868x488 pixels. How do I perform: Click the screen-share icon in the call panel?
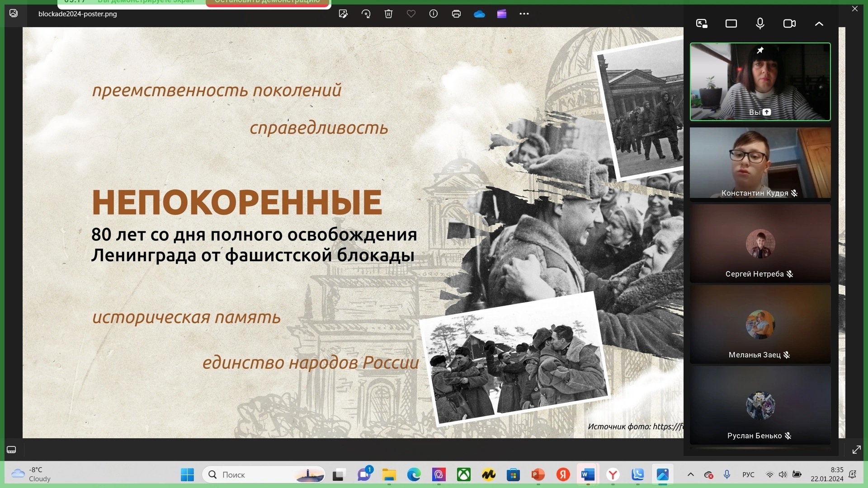(702, 23)
